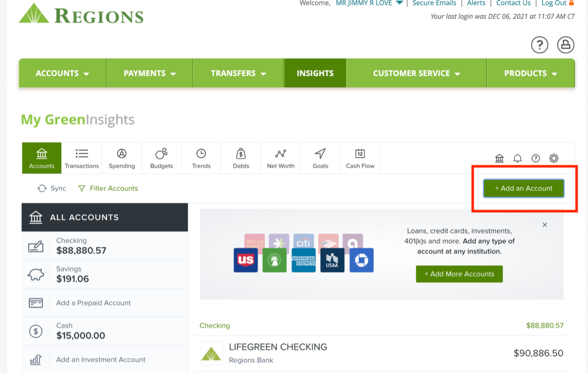Click the Add an Account button

[x=523, y=188]
